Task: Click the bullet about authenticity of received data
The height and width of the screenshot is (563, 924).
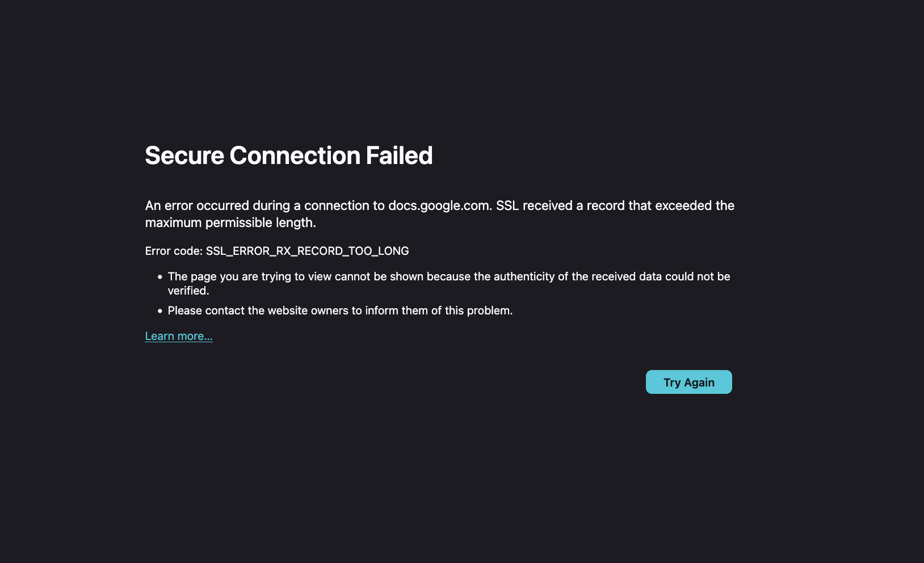Action: coord(448,277)
